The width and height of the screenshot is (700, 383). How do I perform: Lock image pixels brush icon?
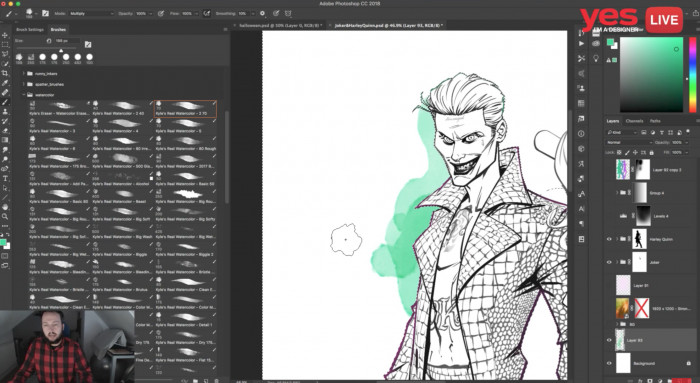[628, 153]
